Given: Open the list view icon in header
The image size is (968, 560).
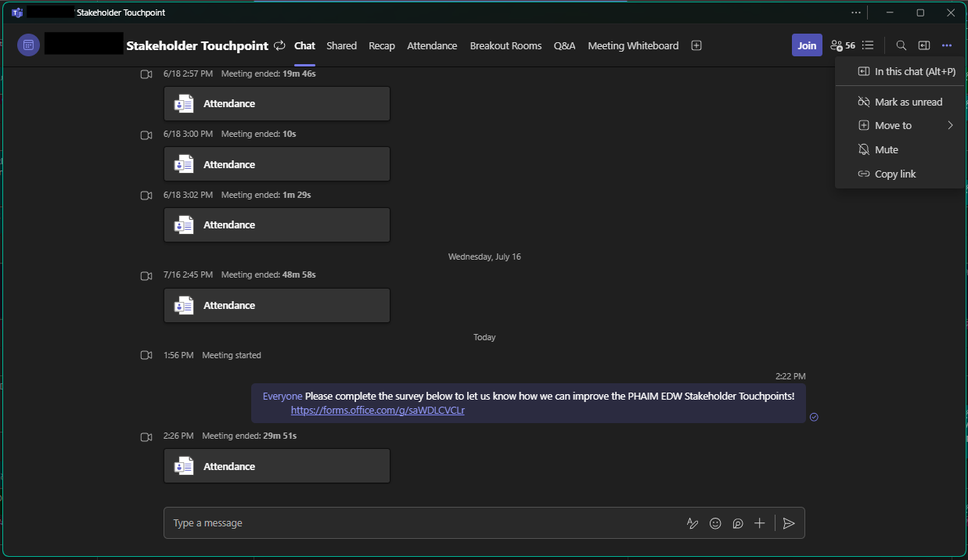Looking at the screenshot, I should (x=868, y=46).
